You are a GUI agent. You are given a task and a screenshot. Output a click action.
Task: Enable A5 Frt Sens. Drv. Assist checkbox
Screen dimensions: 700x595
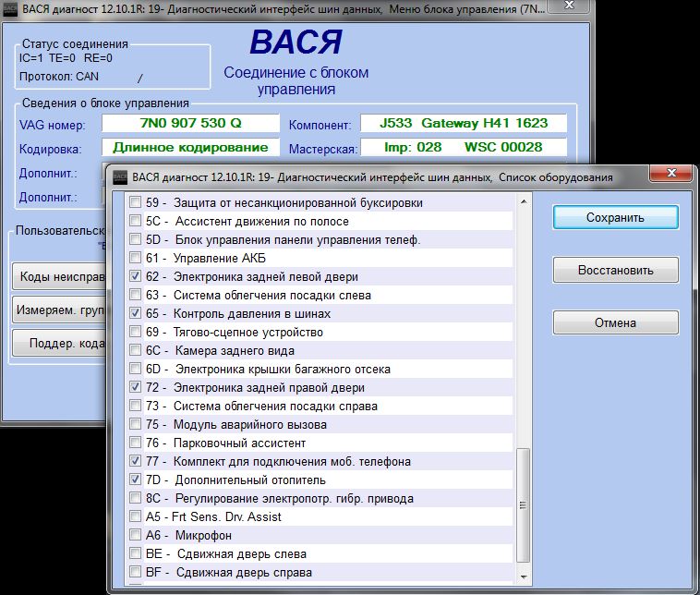pyautogui.click(x=135, y=516)
